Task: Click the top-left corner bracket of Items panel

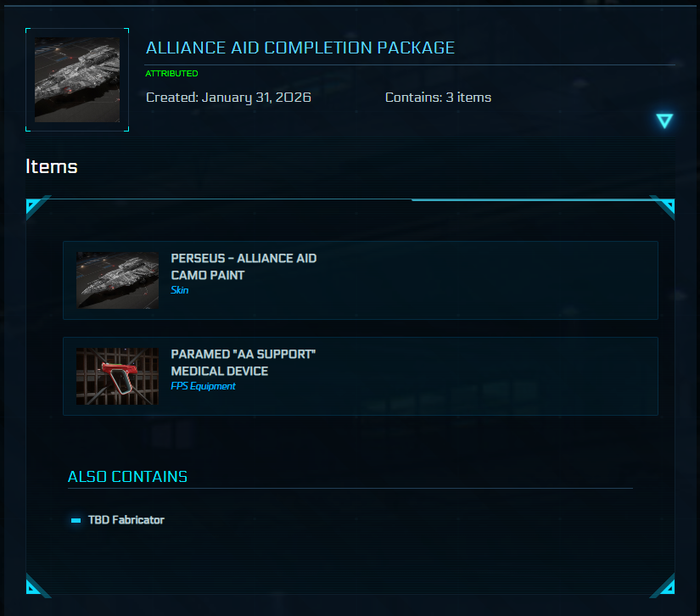Action: pyautogui.click(x=32, y=204)
